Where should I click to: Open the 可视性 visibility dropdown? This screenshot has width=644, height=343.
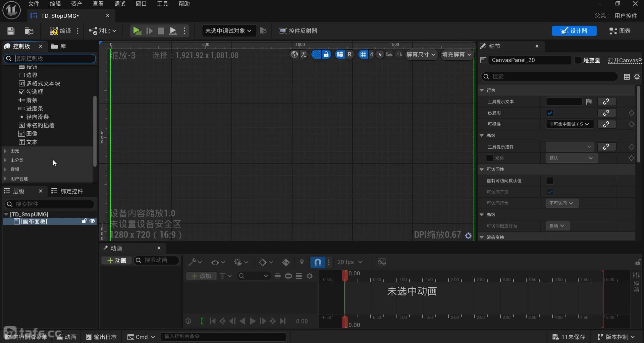tap(570, 124)
